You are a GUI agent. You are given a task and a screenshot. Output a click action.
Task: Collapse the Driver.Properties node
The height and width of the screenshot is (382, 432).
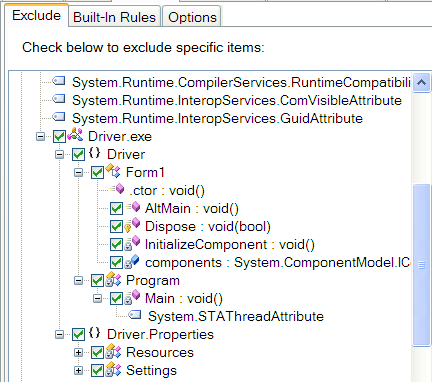pyautogui.click(x=59, y=334)
